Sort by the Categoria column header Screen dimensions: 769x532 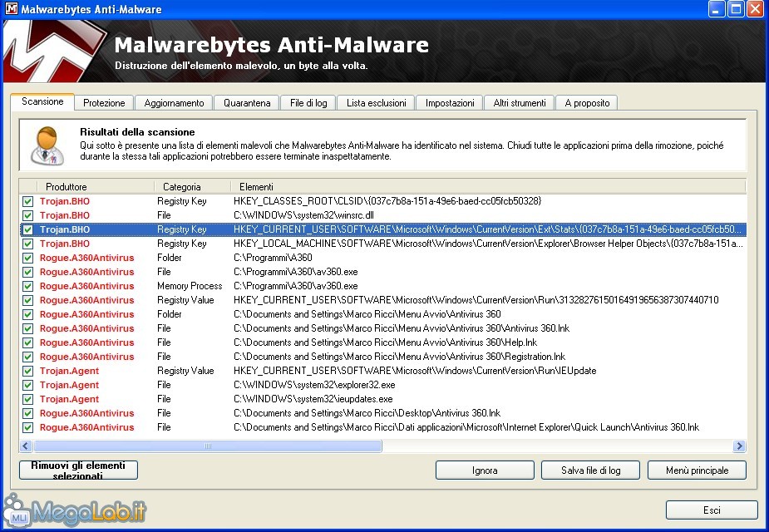[x=192, y=187]
